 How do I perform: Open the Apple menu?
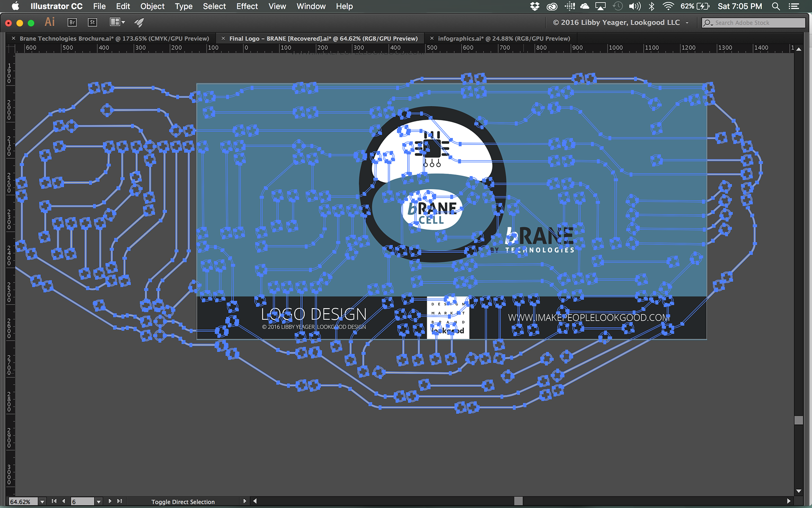tap(15, 6)
